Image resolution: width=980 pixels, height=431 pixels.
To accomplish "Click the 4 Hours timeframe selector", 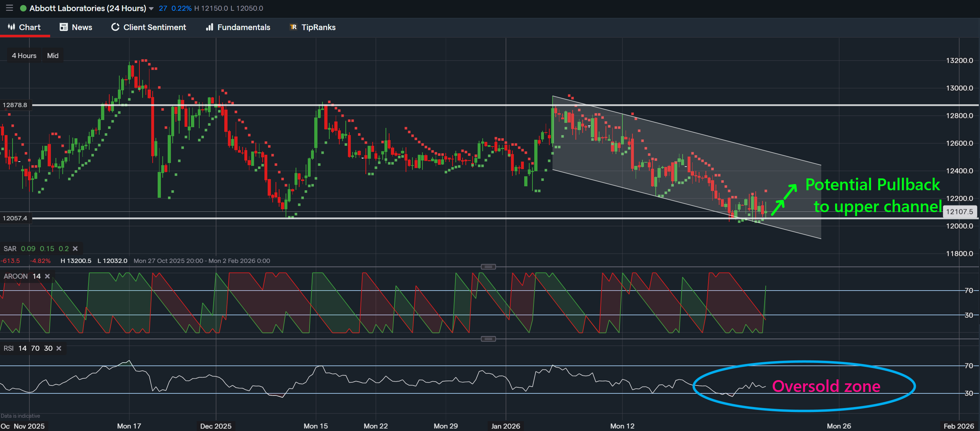I will pyautogui.click(x=24, y=56).
